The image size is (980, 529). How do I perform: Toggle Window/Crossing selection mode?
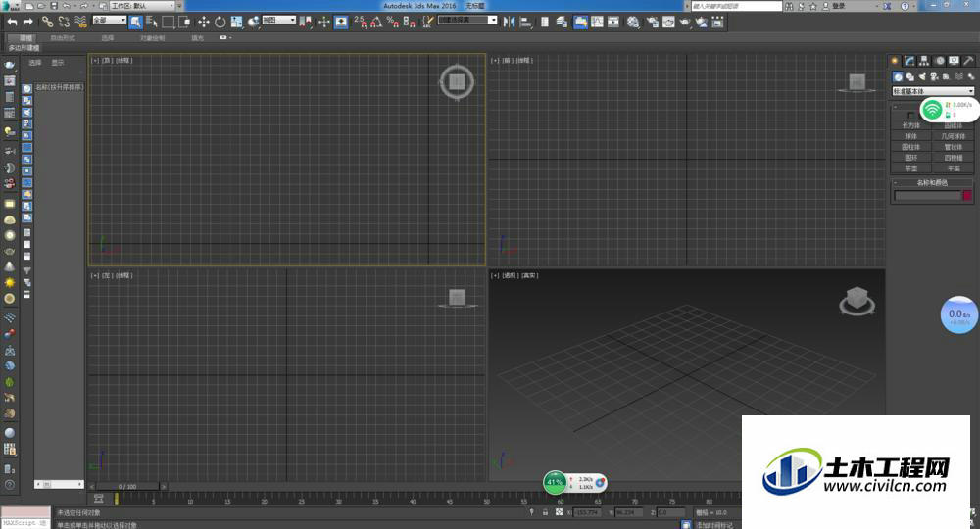184,22
